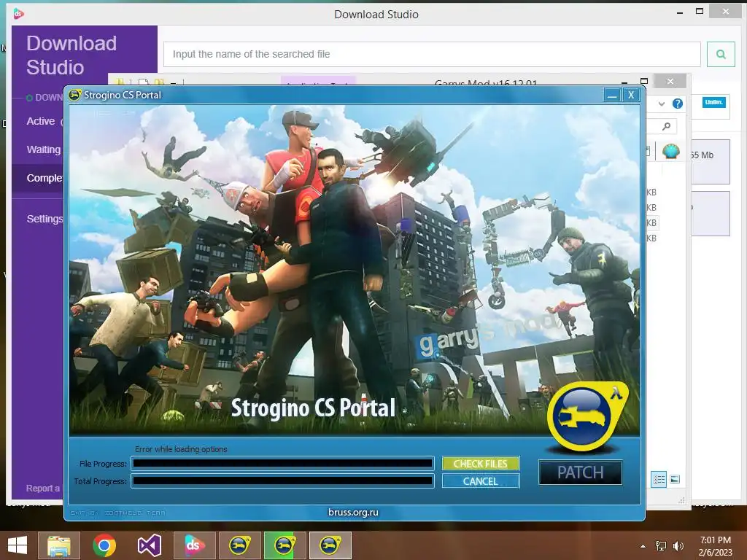747x560 pixels.
Task: Click the 65 Mb download card
Action: click(x=709, y=161)
